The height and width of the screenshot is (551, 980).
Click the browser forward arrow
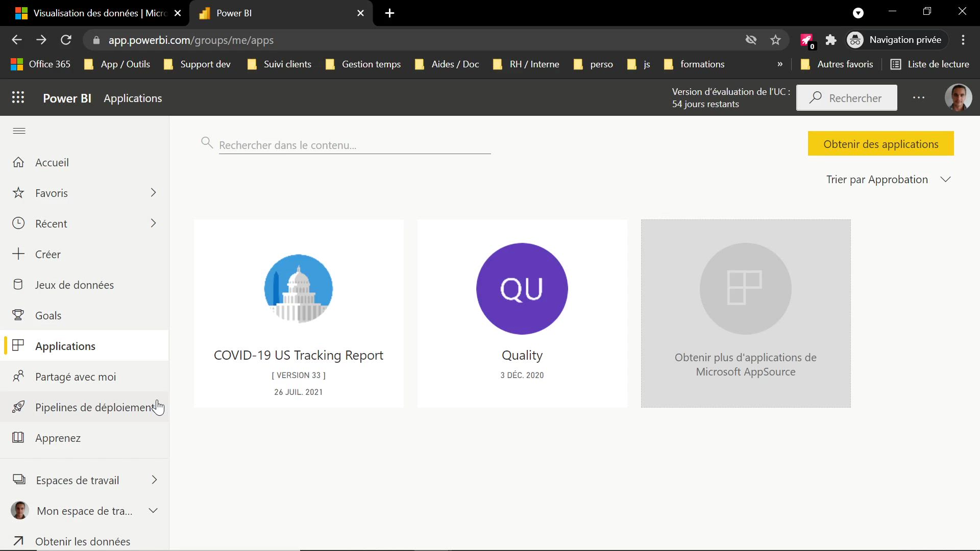[41, 40]
